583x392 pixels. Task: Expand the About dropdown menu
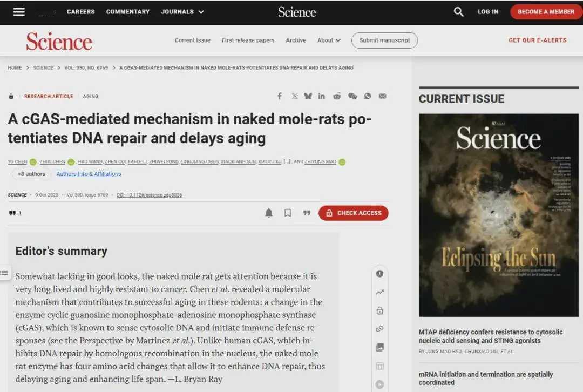click(329, 40)
